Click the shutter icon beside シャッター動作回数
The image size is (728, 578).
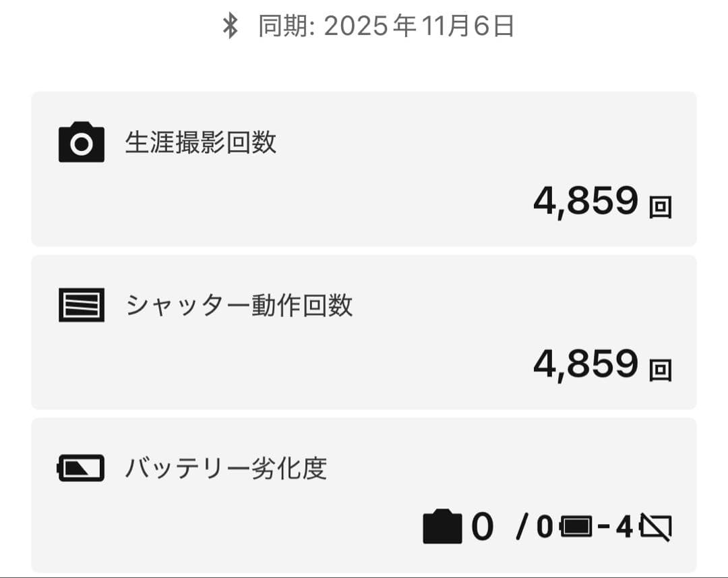tap(82, 305)
